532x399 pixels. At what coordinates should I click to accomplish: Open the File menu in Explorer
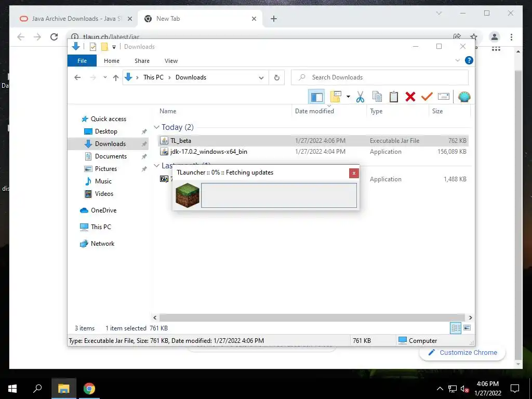(82, 61)
